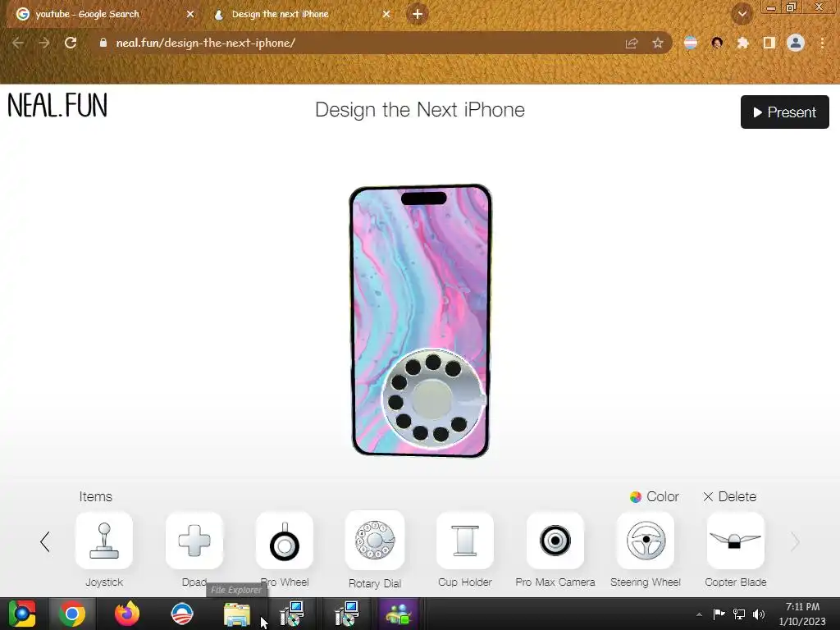
Task: Open the people messenger taskbar icon
Action: click(399, 614)
